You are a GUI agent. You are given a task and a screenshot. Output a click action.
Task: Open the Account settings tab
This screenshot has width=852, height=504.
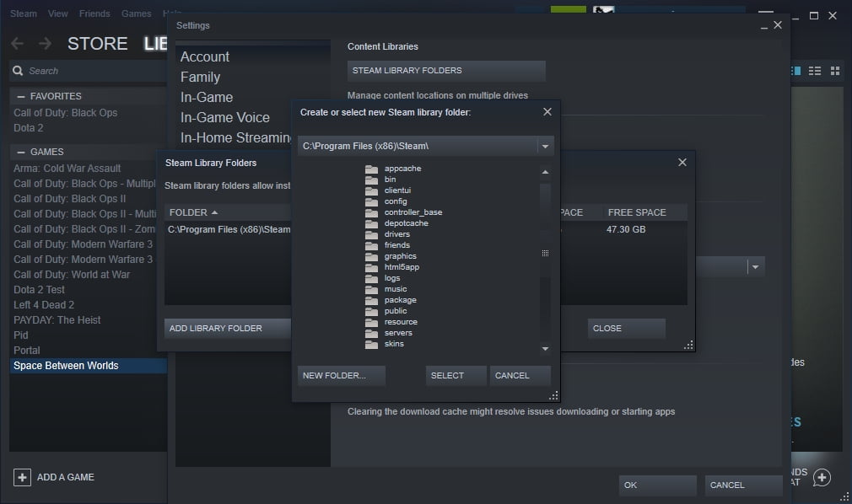coord(205,56)
